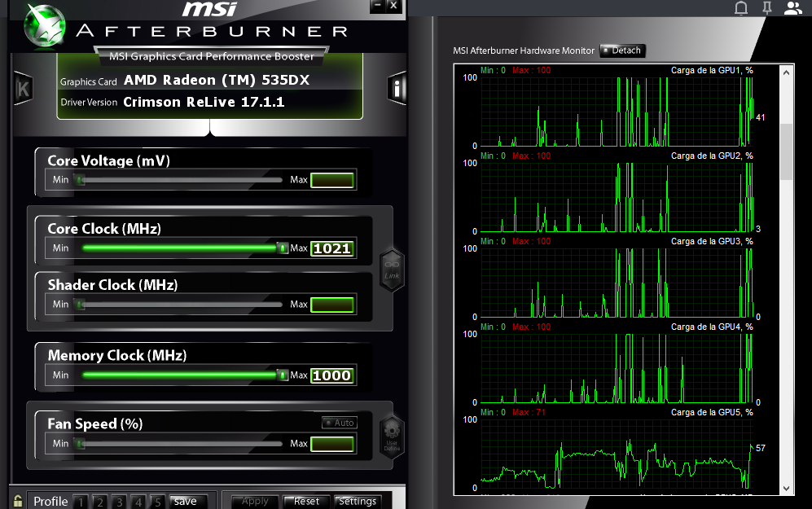Click the 'Fan Speed (%)' label
This screenshot has height=509, width=812.
click(x=95, y=424)
